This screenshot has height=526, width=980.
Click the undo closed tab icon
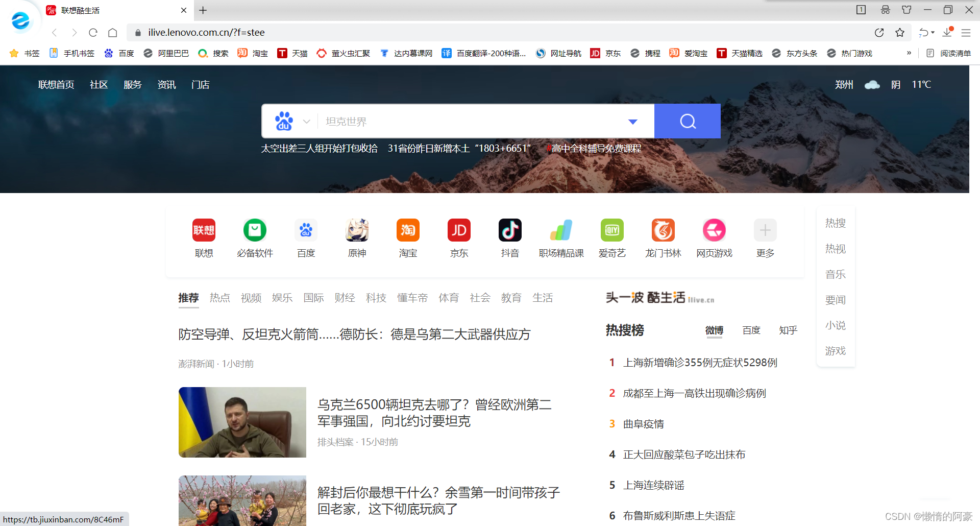pos(923,33)
